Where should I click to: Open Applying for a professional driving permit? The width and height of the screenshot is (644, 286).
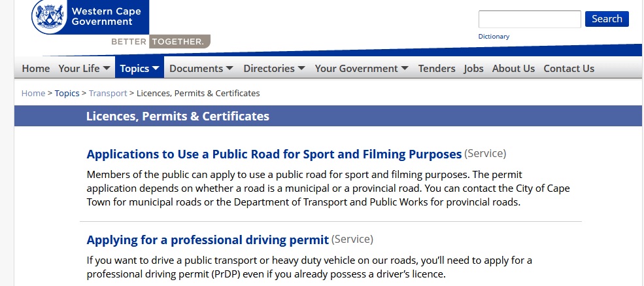tap(207, 240)
